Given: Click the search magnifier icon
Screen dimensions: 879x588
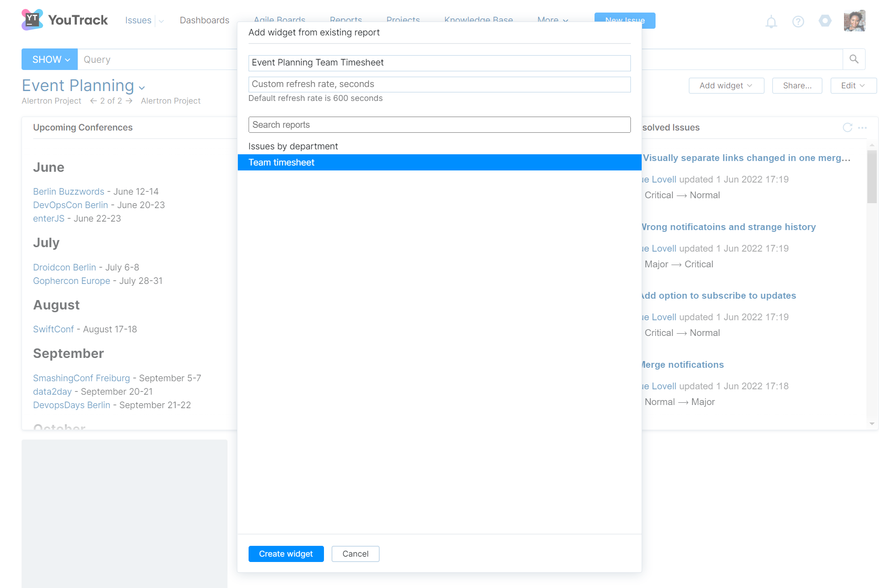Looking at the screenshot, I should click(854, 59).
